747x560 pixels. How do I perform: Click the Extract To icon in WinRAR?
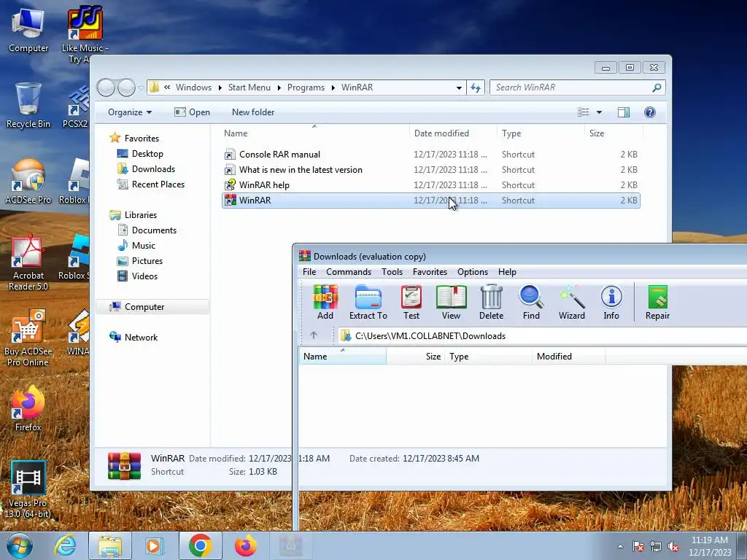point(368,302)
